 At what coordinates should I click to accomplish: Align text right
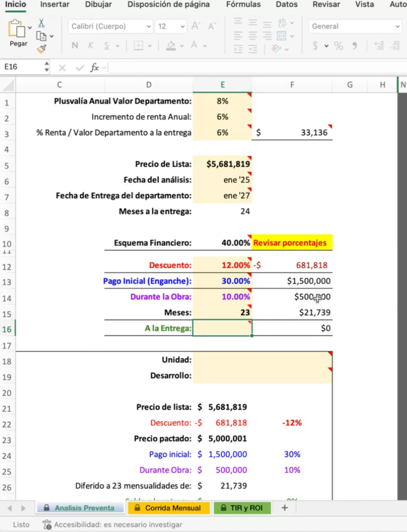point(267,36)
